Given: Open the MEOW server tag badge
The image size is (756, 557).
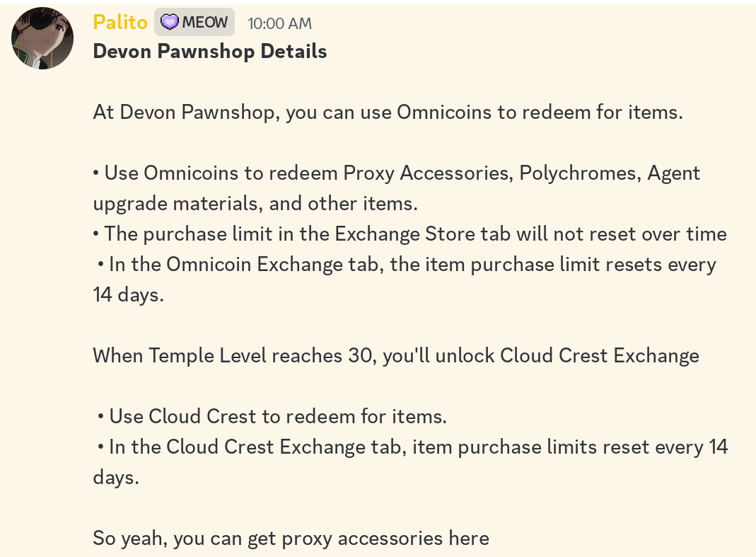Looking at the screenshot, I should click(x=194, y=22).
